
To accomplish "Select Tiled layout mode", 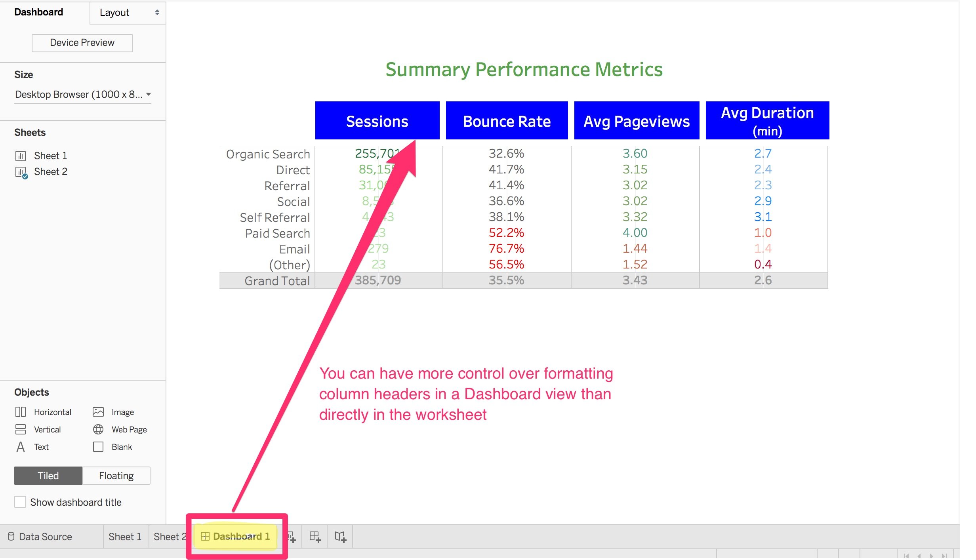I will [48, 475].
